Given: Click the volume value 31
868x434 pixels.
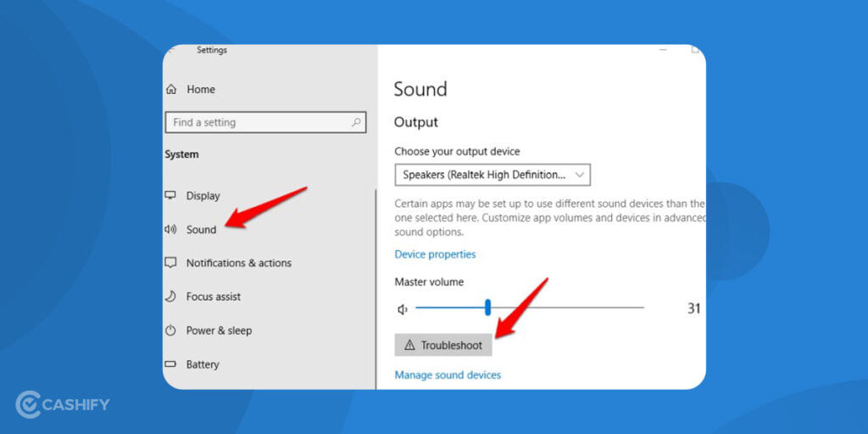Looking at the screenshot, I should pyautogui.click(x=693, y=309).
